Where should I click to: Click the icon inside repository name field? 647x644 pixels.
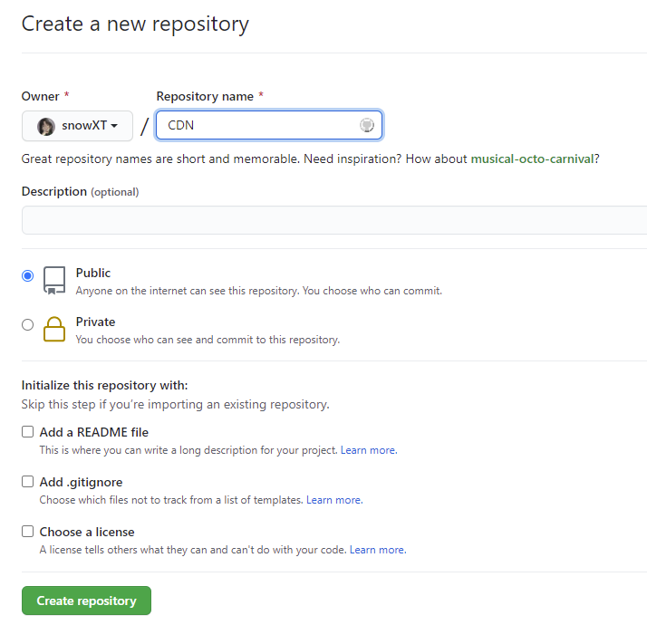[x=367, y=125]
